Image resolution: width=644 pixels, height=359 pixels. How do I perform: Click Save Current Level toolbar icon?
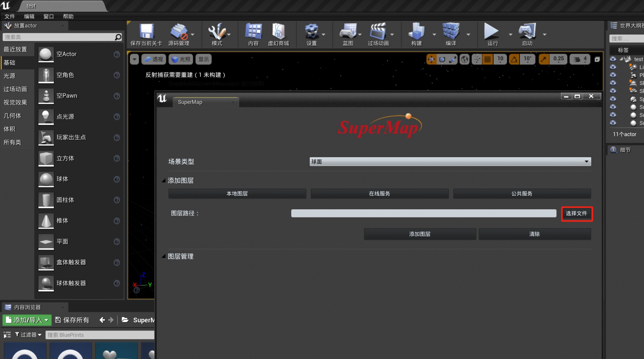[x=146, y=34]
